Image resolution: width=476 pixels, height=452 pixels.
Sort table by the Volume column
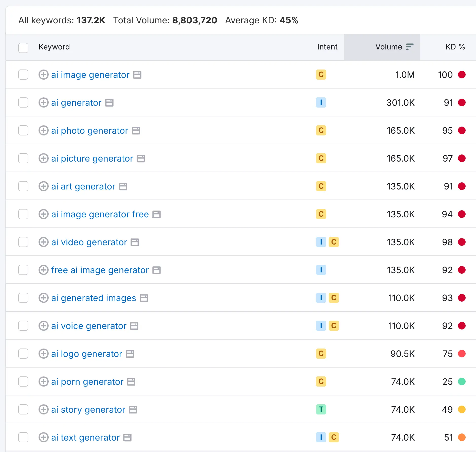389,47
